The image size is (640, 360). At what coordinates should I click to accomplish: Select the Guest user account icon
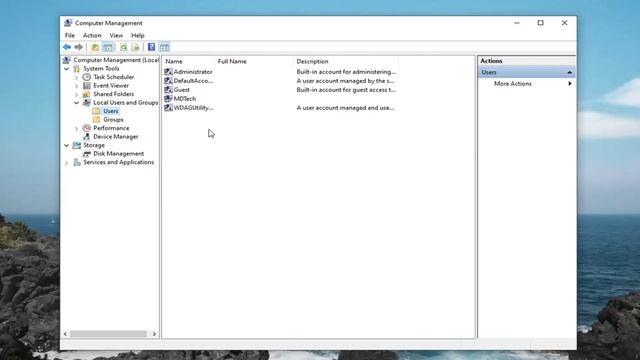(x=168, y=90)
